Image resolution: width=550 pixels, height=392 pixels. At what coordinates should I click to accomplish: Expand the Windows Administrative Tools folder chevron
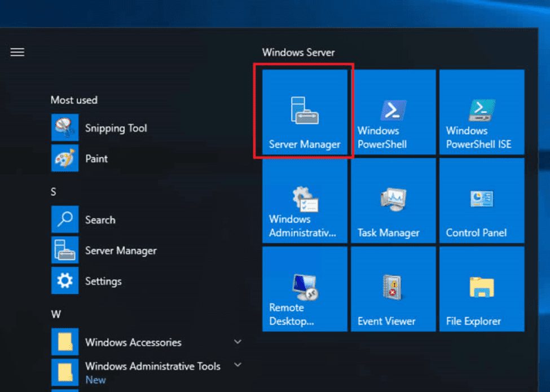tap(237, 365)
